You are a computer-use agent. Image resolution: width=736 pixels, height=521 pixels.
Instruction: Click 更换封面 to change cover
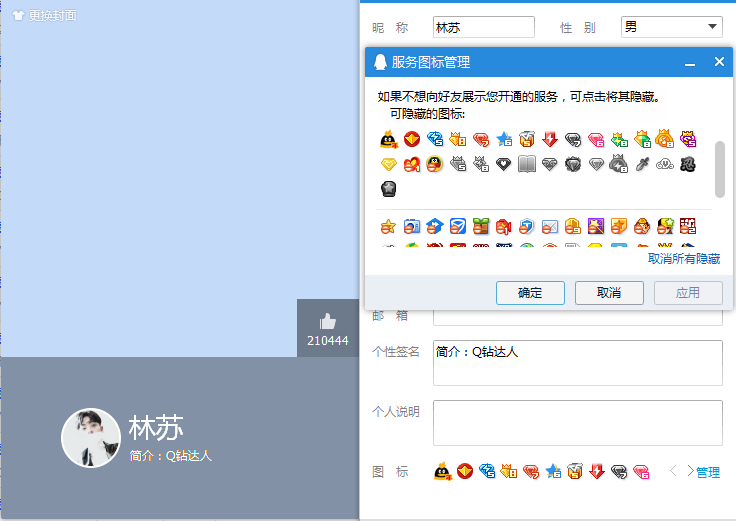click(45, 15)
